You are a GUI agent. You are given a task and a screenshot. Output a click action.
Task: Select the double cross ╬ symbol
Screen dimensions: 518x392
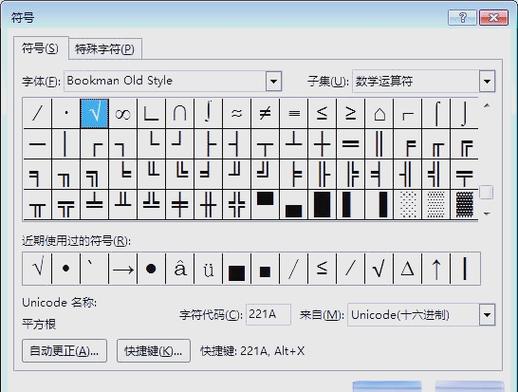coord(237,205)
